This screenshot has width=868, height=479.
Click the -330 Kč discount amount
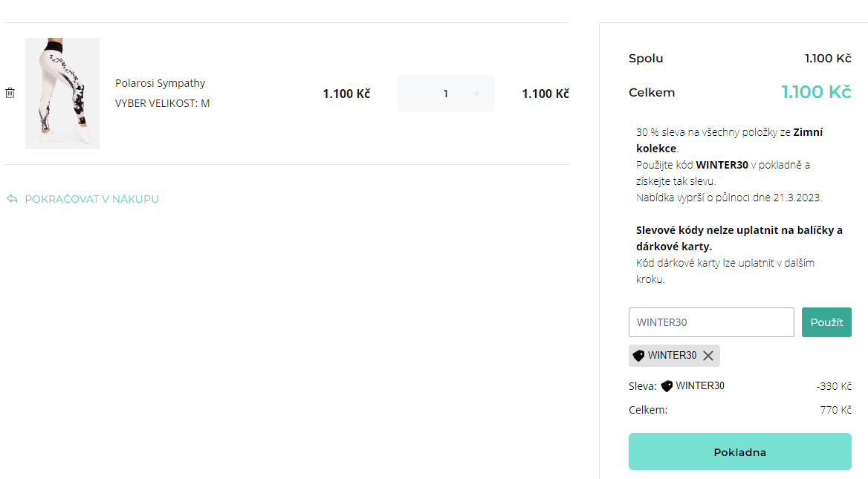click(x=833, y=386)
